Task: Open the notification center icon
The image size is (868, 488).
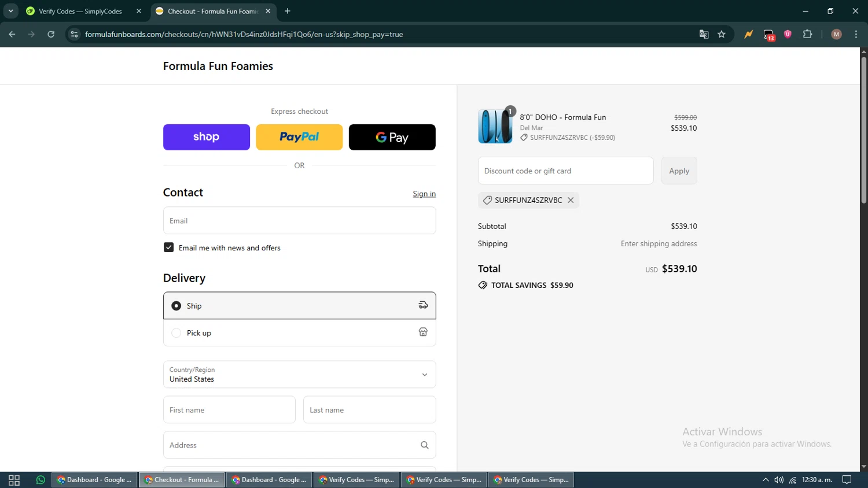Action: click(847, 480)
